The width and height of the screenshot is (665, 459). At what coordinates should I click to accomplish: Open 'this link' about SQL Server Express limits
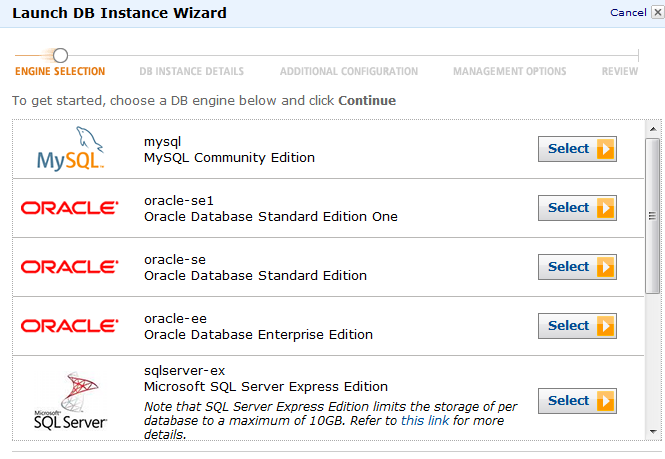425,420
